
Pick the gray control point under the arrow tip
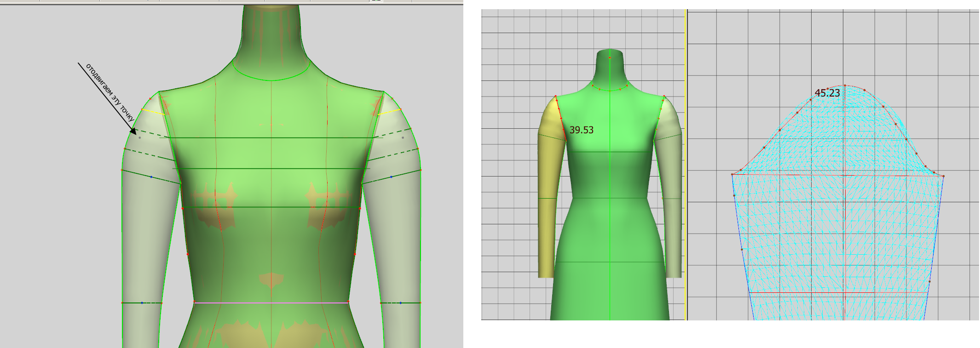[x=139, y=137]
